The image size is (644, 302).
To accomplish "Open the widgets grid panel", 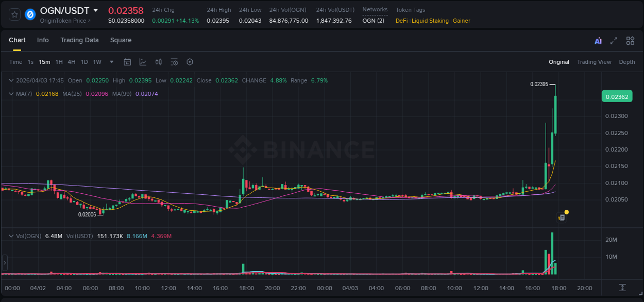I will (630, 40).
